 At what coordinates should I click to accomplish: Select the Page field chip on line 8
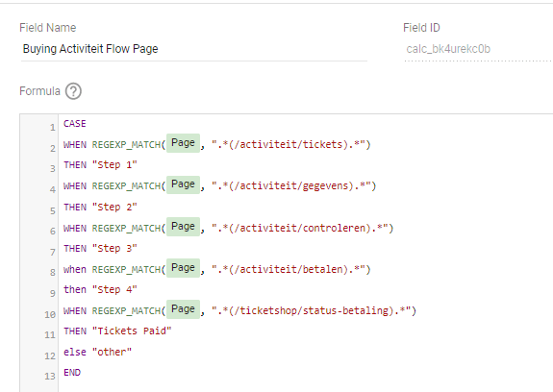coord(183,268)
